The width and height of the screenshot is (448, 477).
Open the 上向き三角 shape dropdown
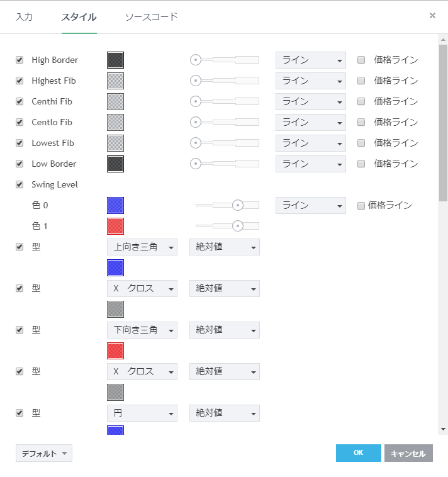[142, 247]
